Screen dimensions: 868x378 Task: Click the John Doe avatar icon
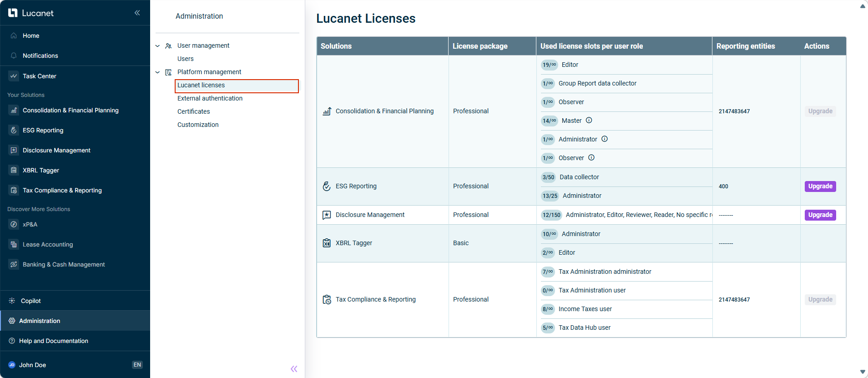click(12, 365)
